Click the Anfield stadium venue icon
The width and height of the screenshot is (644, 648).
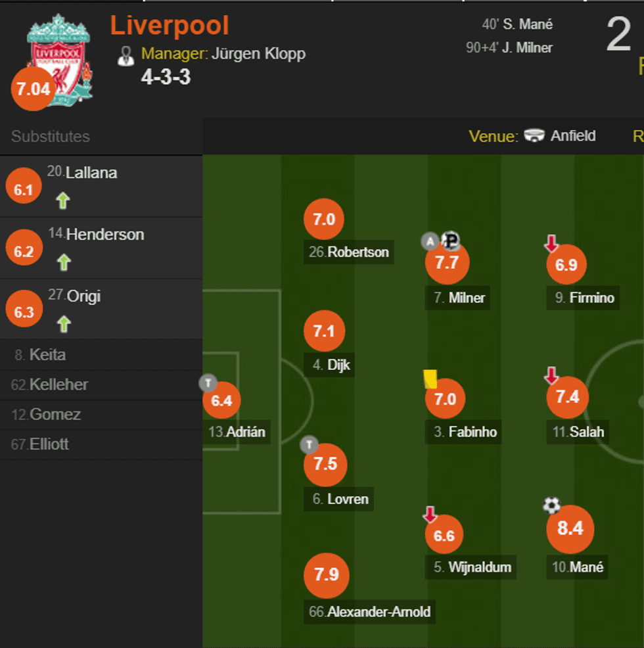click(x=534, y=136)
